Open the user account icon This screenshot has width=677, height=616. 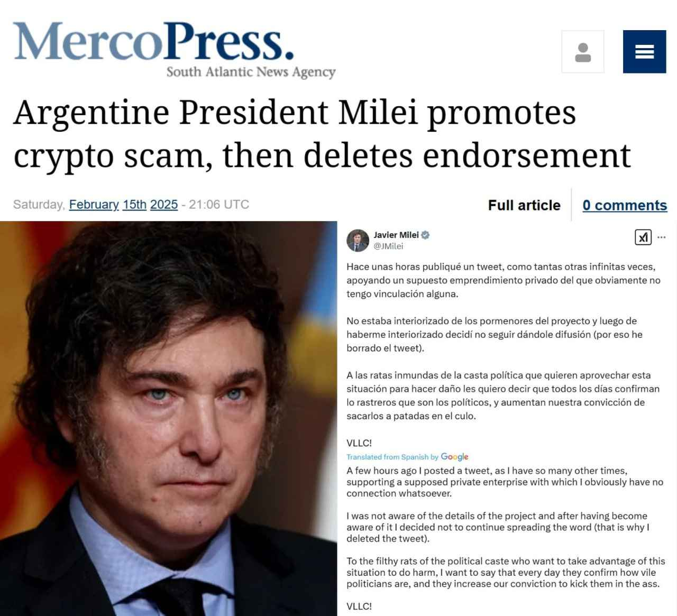pyautogui.click(x=582, y=51)
